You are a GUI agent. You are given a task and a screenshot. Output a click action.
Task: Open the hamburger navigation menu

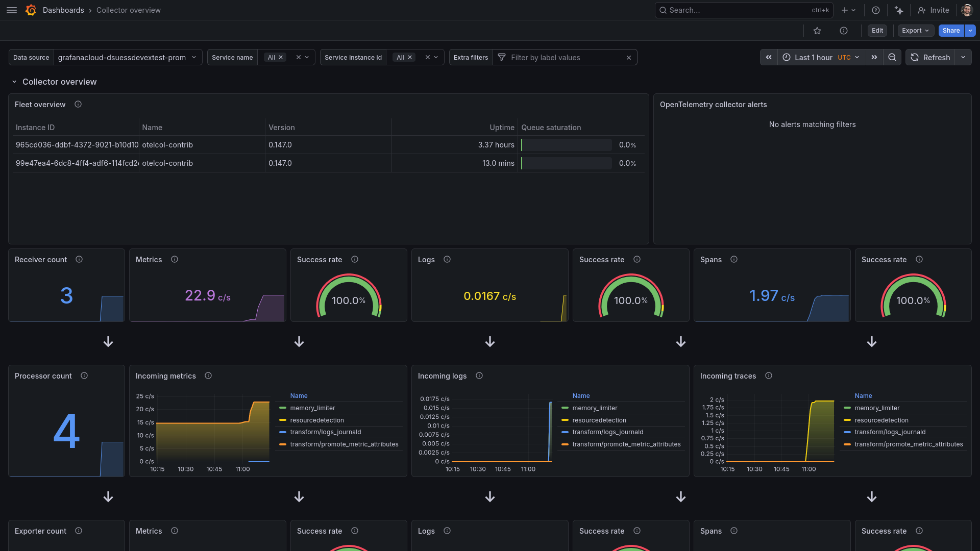click(11, 10)
